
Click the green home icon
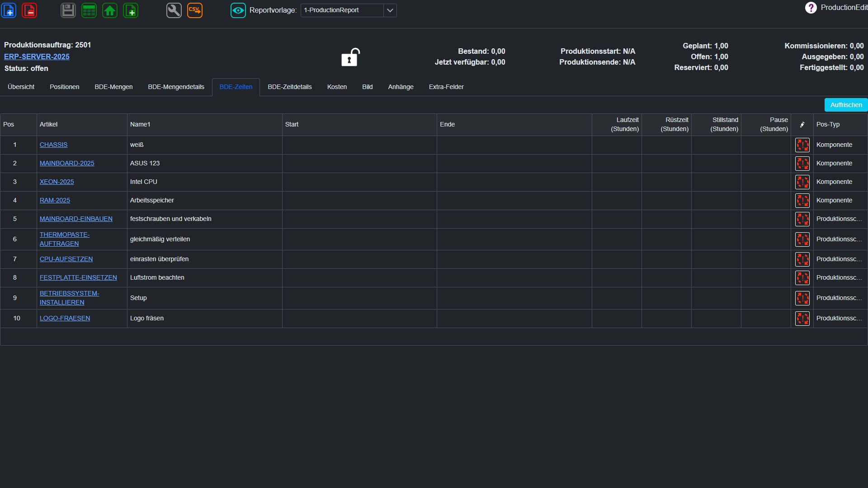[110, 10]
